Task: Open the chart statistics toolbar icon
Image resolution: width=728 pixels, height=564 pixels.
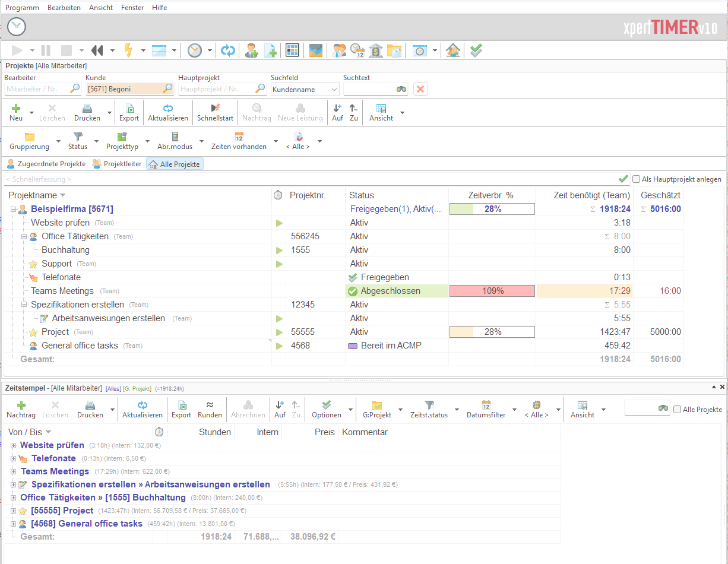Action: click(316, 50)
